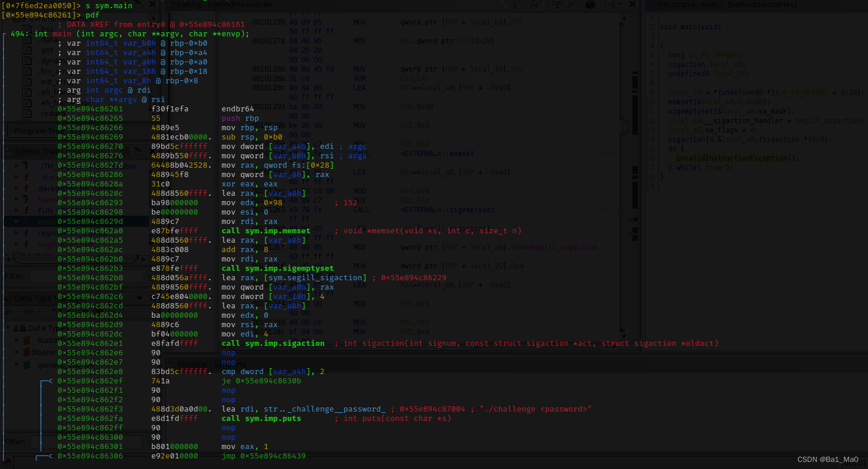Viewport: 868px width, 469px height.
Task: Click the 'sub rsp, 0xb0' instruction
Action: pos(252,137)
